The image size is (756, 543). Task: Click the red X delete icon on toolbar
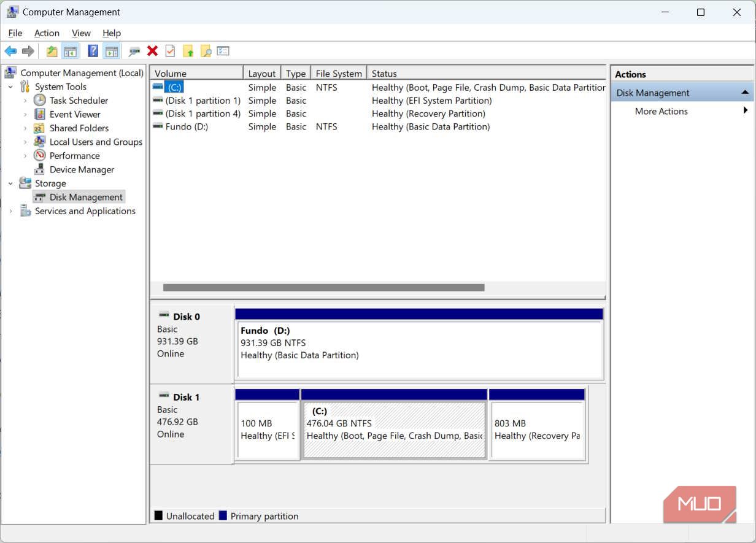tap(152, 51)
